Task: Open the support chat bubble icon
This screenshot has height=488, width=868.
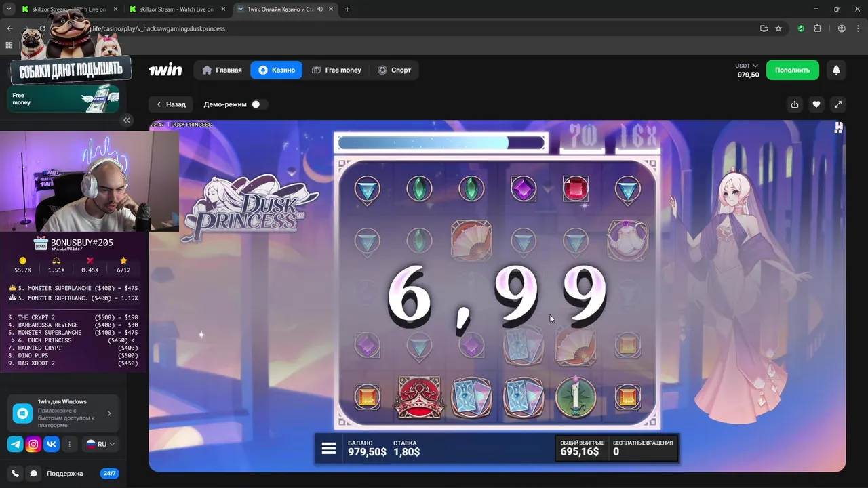Action: (33, 474)
